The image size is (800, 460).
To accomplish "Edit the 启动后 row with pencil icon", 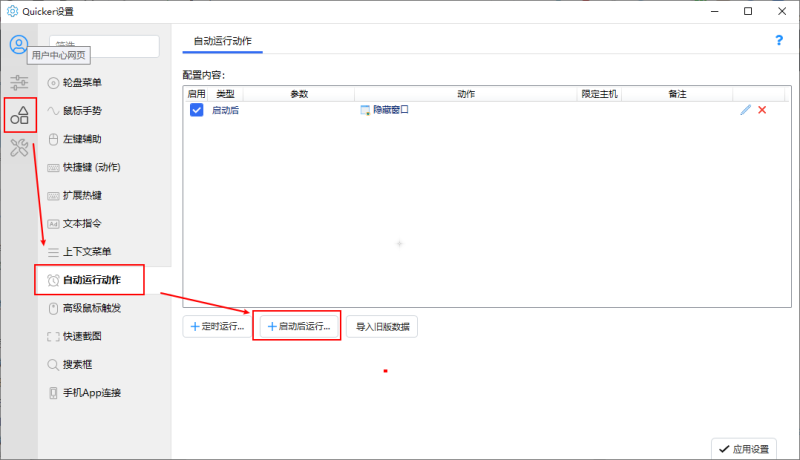I will pyautogui.click(x=745, y=110).
